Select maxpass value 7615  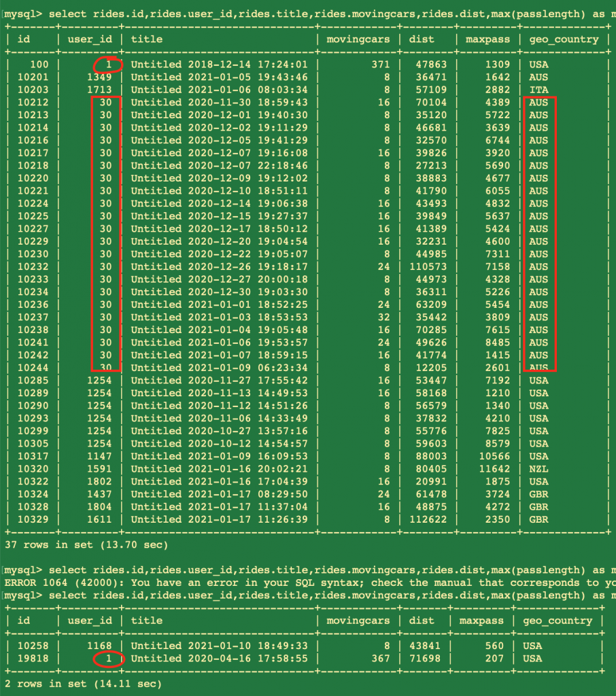tap(498, 330)
